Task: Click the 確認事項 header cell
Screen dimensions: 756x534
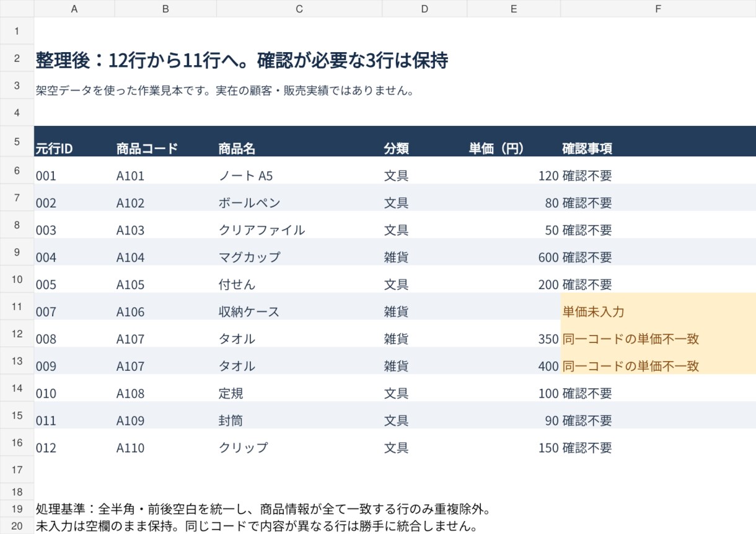Action: [658, 142]
